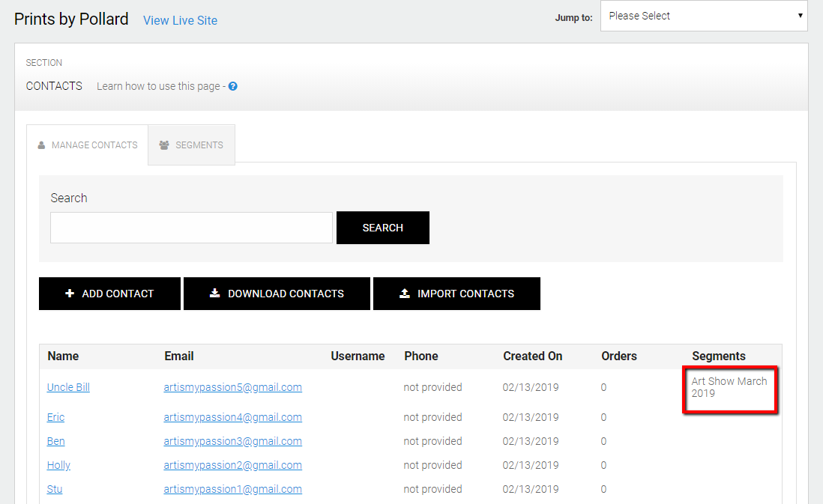823x504 pixels.
Task: Switch to the Segments tab
Action: (x=192, y=145)
